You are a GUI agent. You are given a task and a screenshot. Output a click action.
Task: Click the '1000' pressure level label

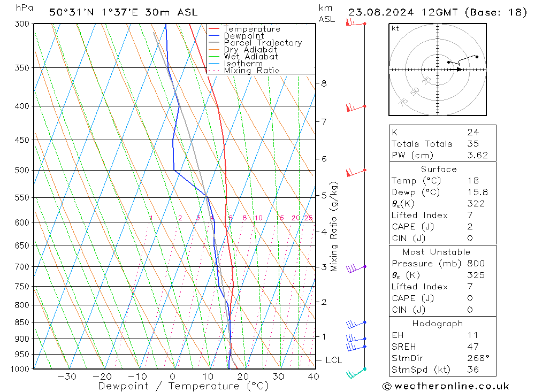tap(20, 369)
